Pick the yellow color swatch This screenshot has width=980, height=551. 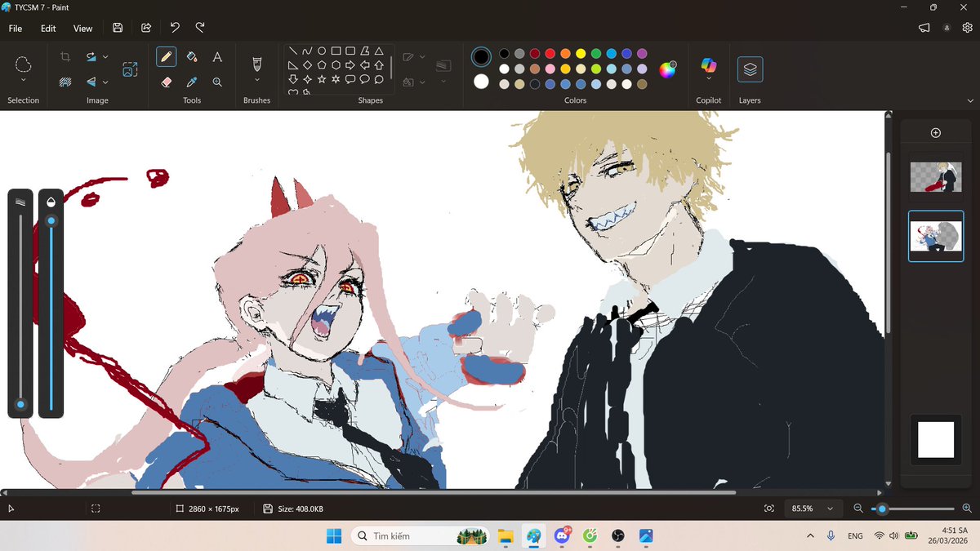581,54
